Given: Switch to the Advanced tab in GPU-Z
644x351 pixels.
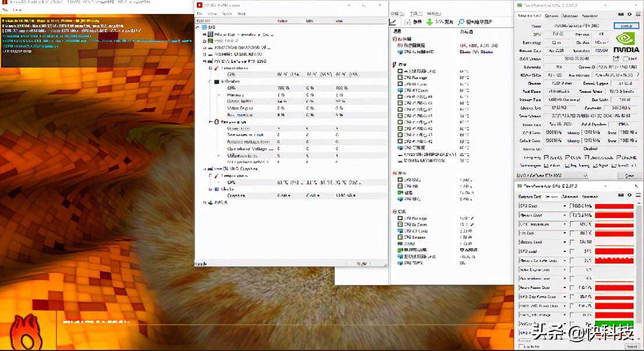Looking at the screenshot, I should pos(569,16).
